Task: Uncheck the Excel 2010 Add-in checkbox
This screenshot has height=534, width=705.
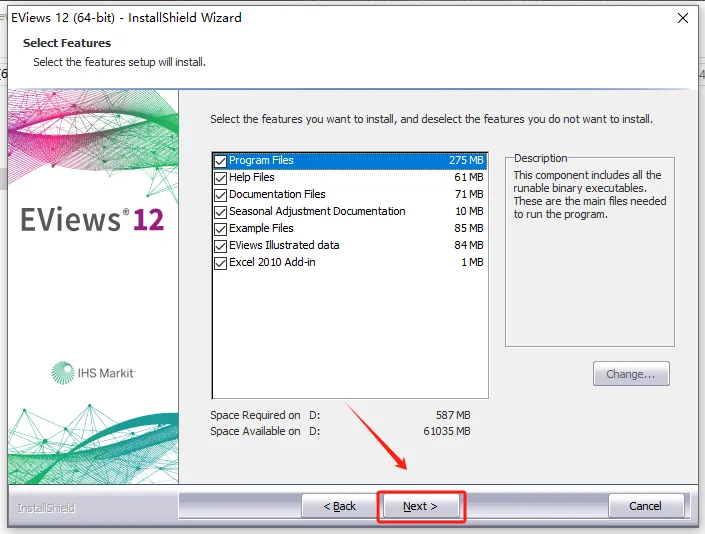Action: point(220,263)
